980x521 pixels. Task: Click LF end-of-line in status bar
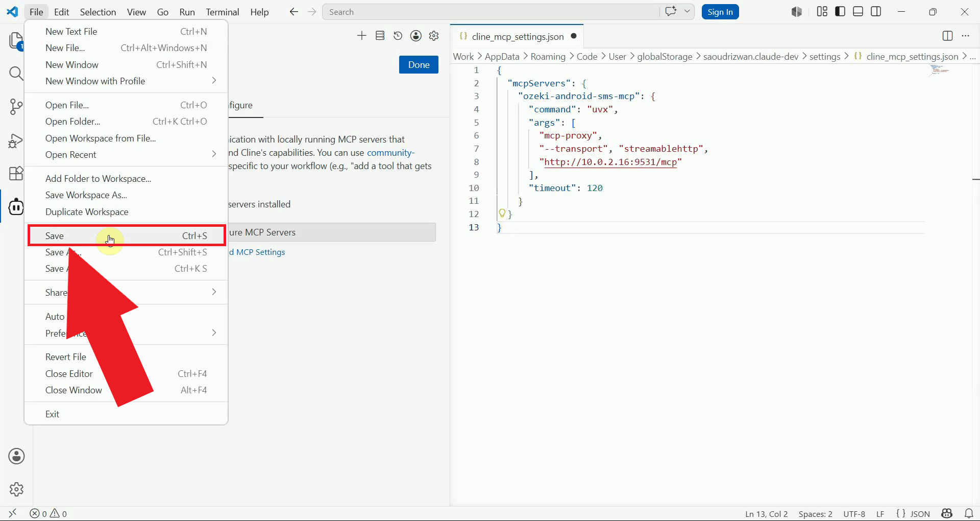(880, 514)
